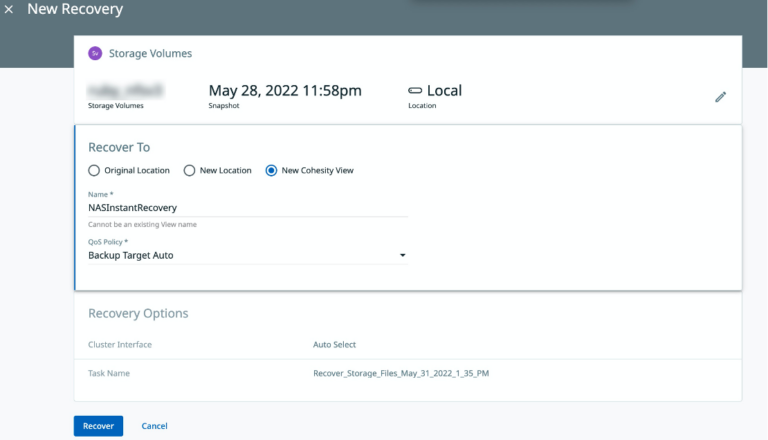Open the QoS Policy dropdown arrow
Screen dimensions: 768x440
(x=402, y=256)
